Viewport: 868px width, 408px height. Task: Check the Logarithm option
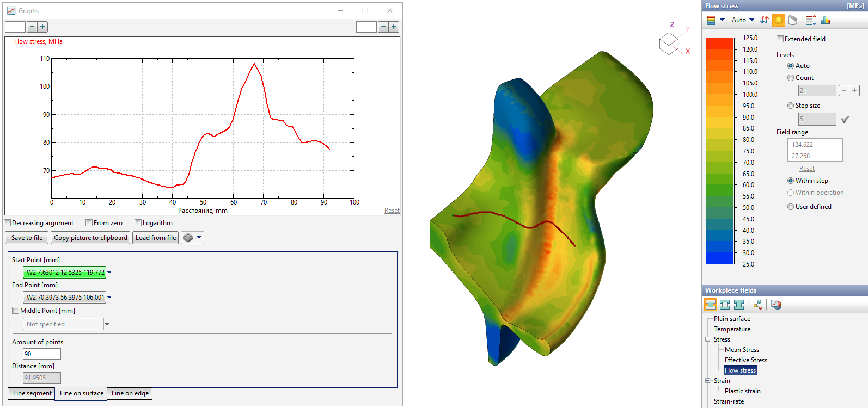coord(138,223)
